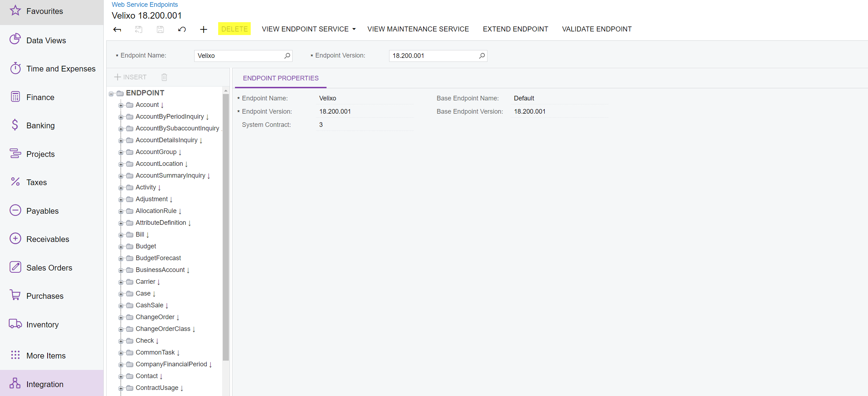Select Adjustment tree item
The width and height of the screenshot is (868, 396).
[x=152, y=199]
